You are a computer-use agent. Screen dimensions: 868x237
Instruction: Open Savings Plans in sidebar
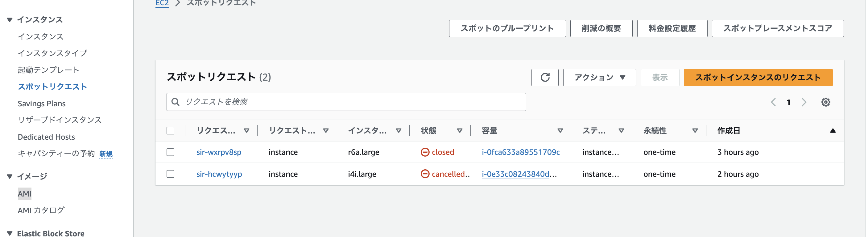click(41, 104)
